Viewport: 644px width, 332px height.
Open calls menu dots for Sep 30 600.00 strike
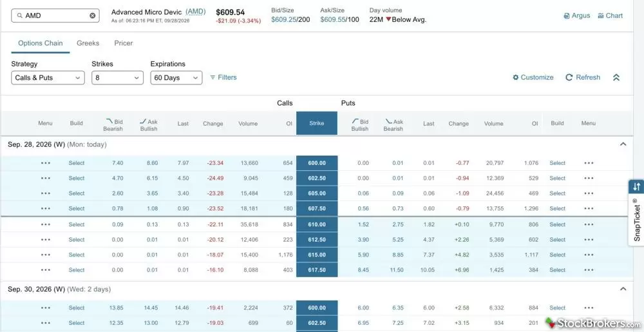46,308
